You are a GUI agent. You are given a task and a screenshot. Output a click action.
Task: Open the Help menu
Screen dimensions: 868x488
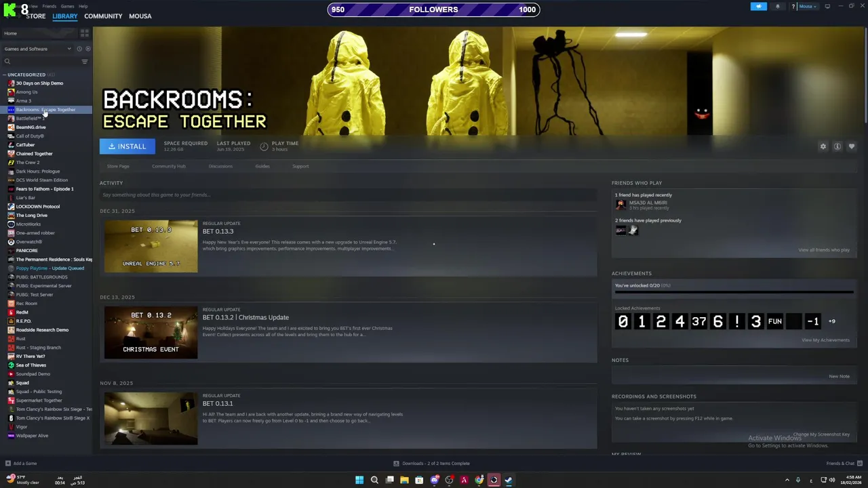coord(83,6)
